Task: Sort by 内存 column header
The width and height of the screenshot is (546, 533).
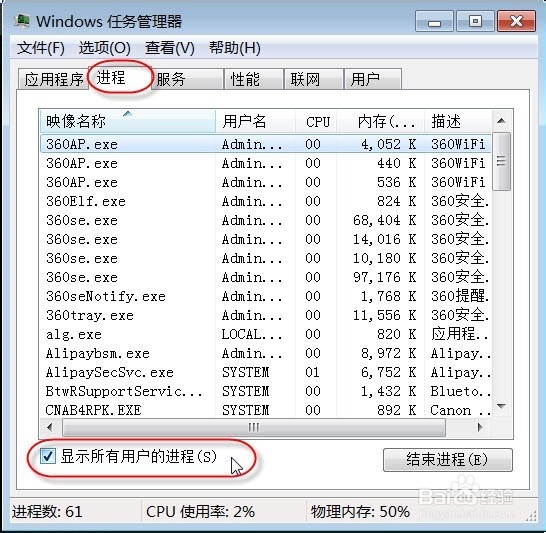Action: pyautogui.click(x=381, y=122)
